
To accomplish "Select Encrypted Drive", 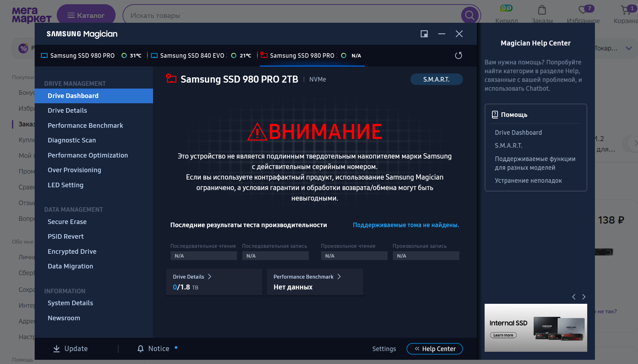I will click(x=72, y=252).
